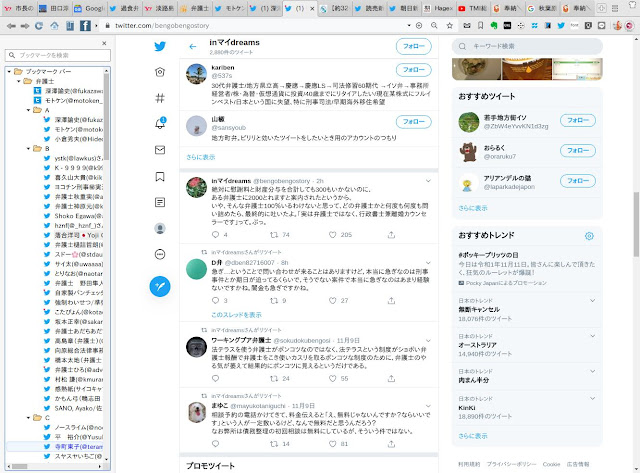Image resolution: width=640 pixels, height=473 pixels.
Task: Open Bookmarks icon in Twitter sidebar
Action: coord(160,176)
